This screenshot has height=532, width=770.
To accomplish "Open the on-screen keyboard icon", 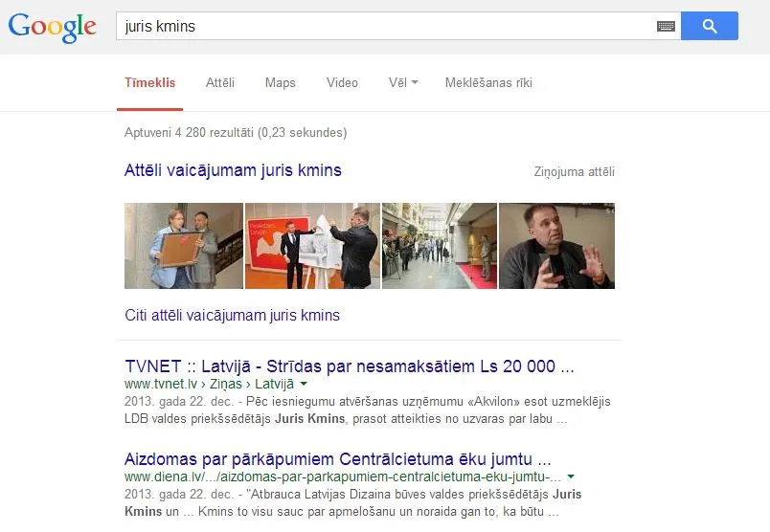I will (x=666, y=26).
